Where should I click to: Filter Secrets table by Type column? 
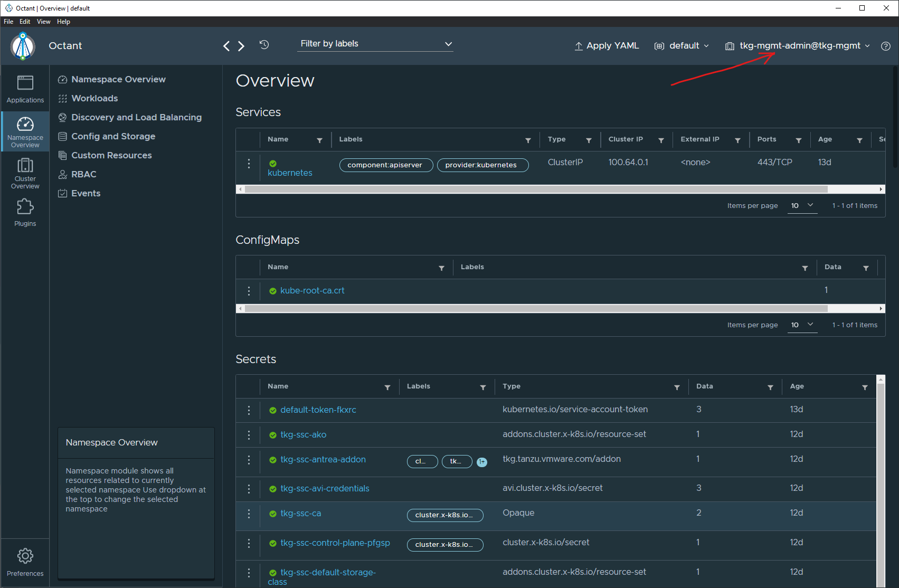click(677, 387)
